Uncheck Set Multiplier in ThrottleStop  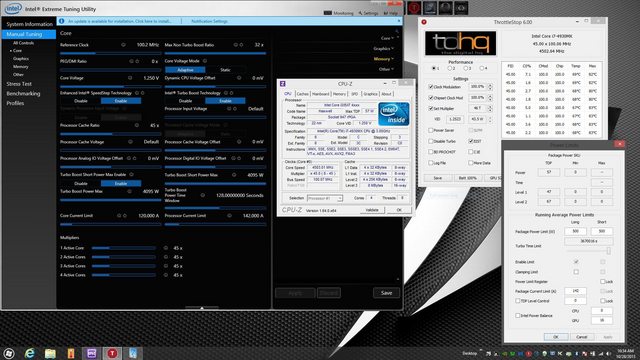click(x=431, y=109)
